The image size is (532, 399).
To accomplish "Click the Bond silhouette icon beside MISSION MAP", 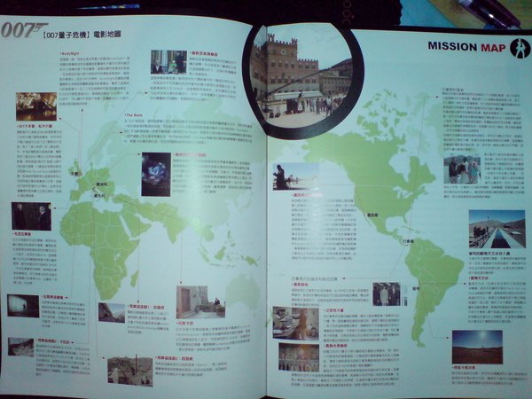I will tap(520, 48).
